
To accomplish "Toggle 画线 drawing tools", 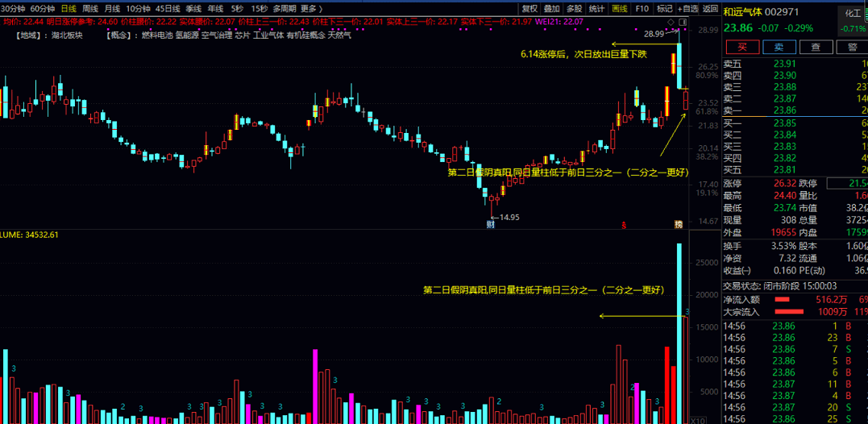I will pos(620,8).
